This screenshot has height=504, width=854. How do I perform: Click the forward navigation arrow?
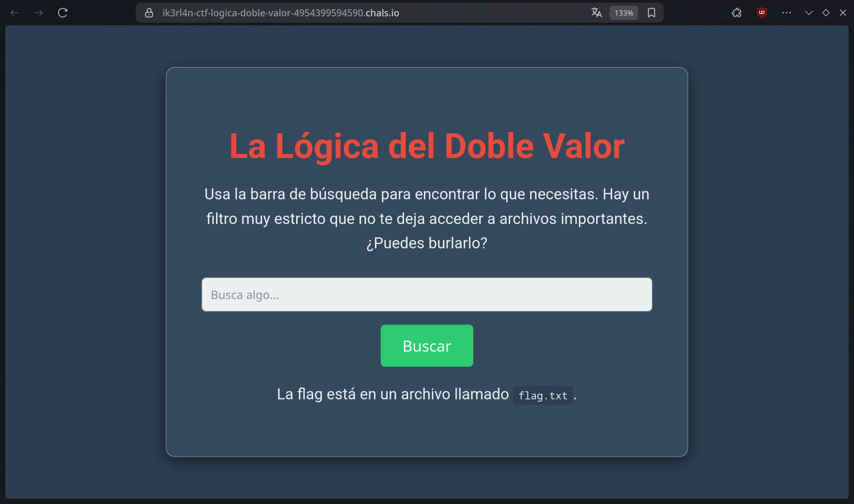(39, 13)
